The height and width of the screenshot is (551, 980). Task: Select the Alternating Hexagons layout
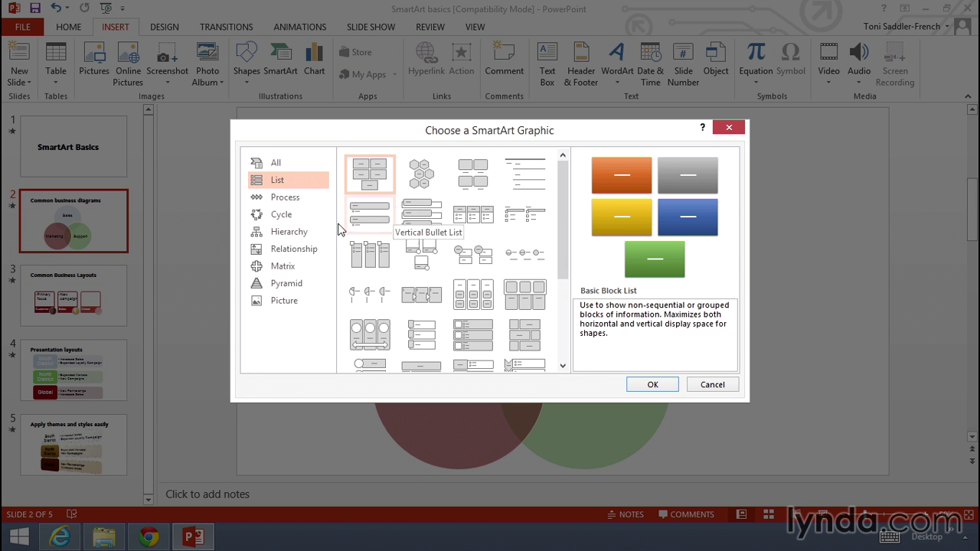point(421,174)
